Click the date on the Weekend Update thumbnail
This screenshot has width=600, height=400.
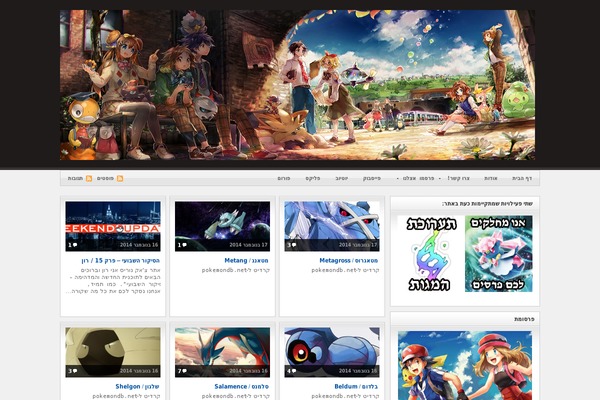click(139, 245)
